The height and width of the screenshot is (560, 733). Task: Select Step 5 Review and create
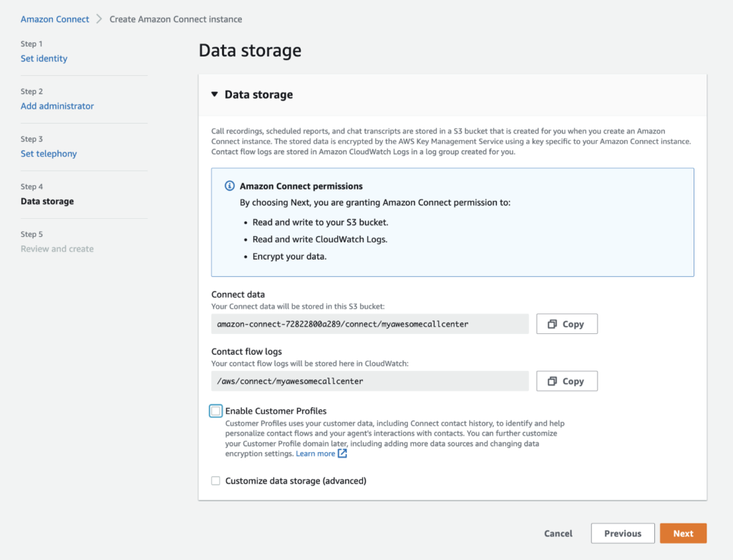57,249
